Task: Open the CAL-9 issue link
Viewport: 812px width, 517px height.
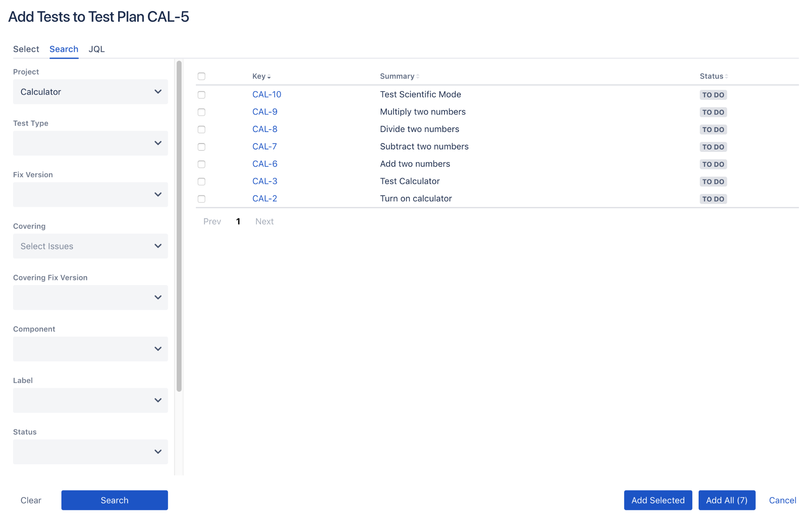Action: coord(265,112)
